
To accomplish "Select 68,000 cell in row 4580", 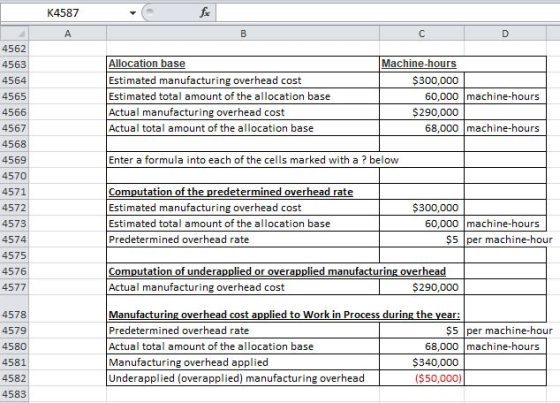I will coord(422,346).
